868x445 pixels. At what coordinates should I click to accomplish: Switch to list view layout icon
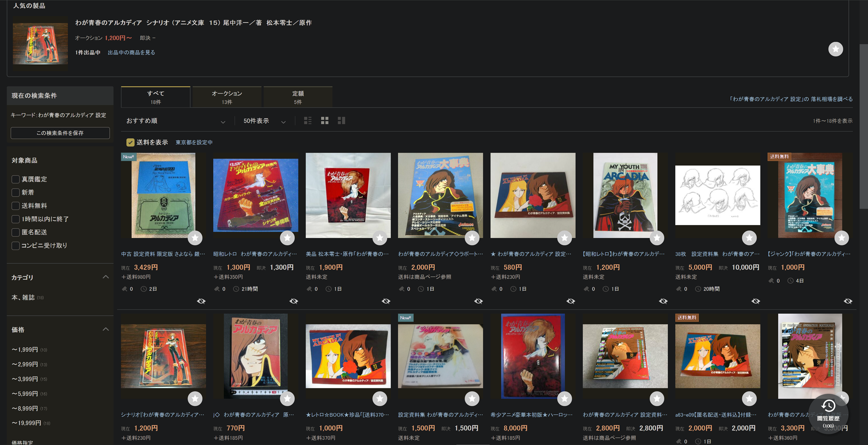[x=308, y=120]
